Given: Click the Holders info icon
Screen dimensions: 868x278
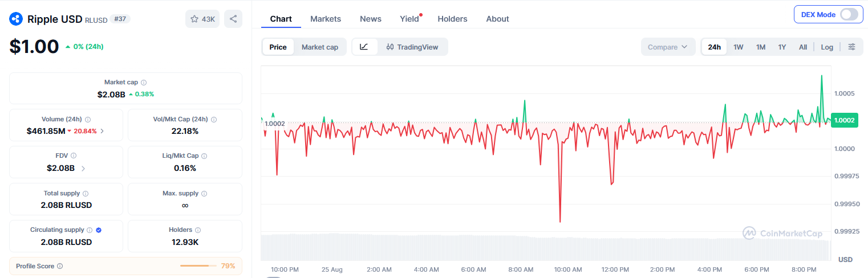Looking at the screenshot, I should tap(198, 230).
